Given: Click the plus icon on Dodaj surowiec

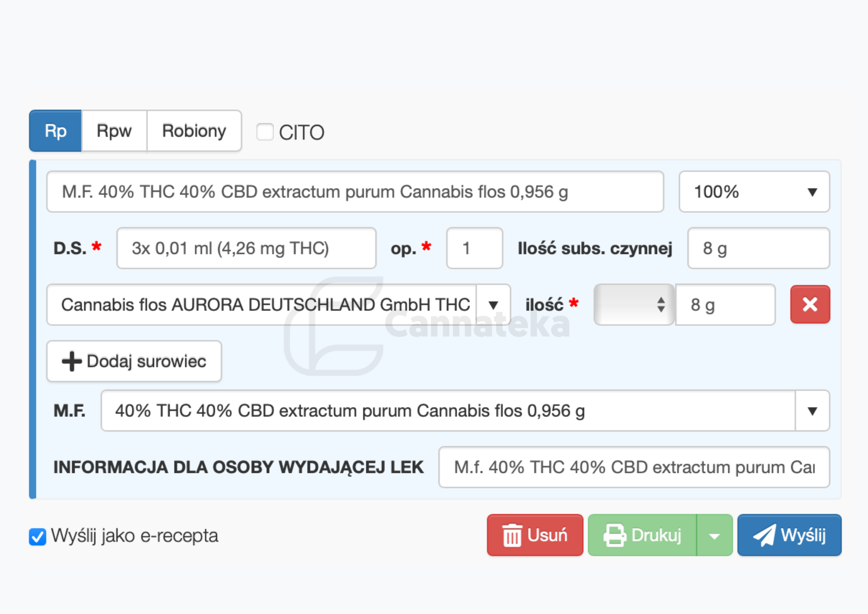Looking at the screenshot, I should click(x=72, y=361).
